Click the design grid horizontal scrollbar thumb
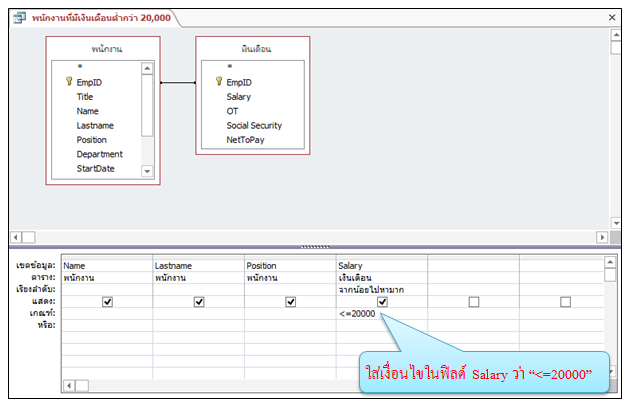The image size is (628, 403). pos(82,386)
